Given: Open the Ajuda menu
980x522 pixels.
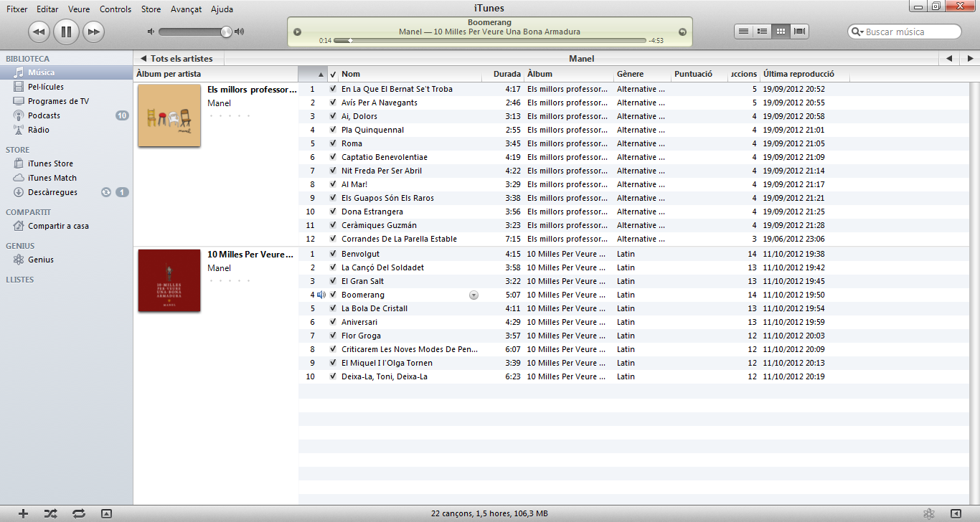Looking at the screenshot, I should click(222, 9).
